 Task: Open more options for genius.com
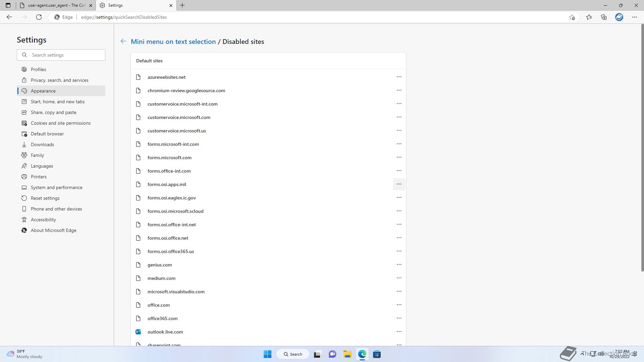pos(399,265)
